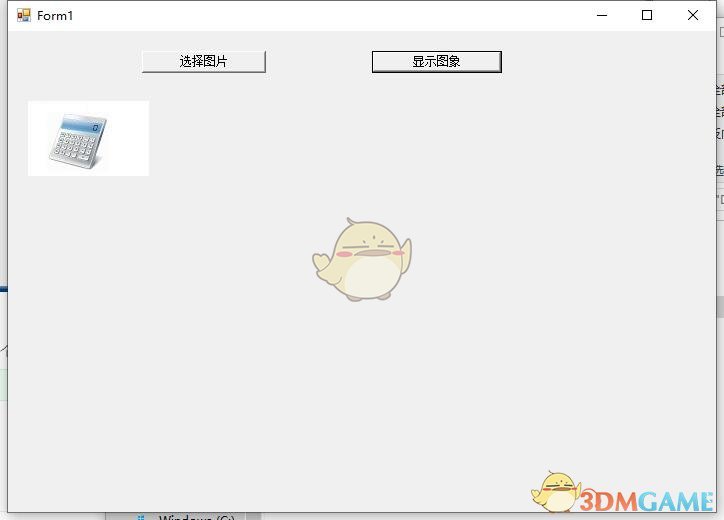Maximize the Form1 window

point(647,15)
